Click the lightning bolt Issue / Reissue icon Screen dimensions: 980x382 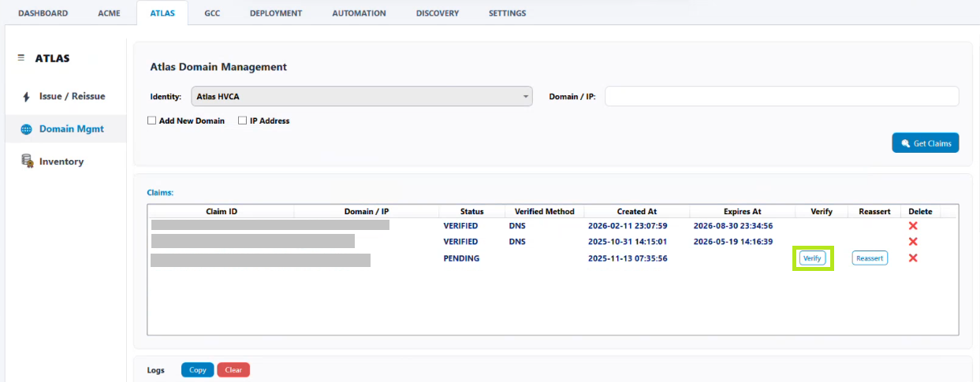click(x=26, y=96)
